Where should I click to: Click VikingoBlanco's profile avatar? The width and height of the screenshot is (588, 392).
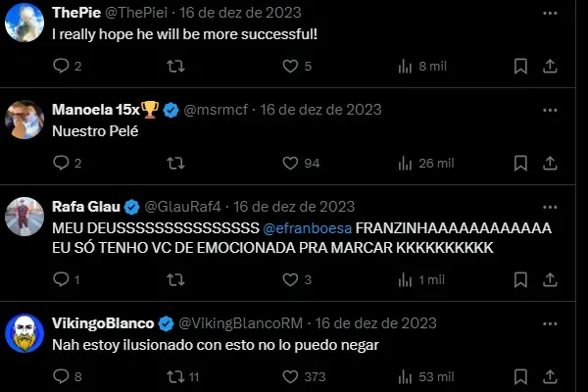tap(24, 333)
